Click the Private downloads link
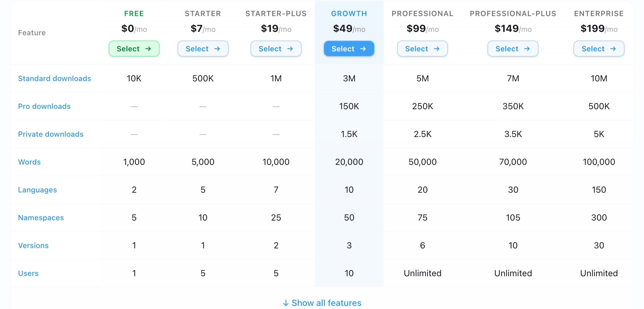This screenshot has height=309, width=644. [51, 134]
